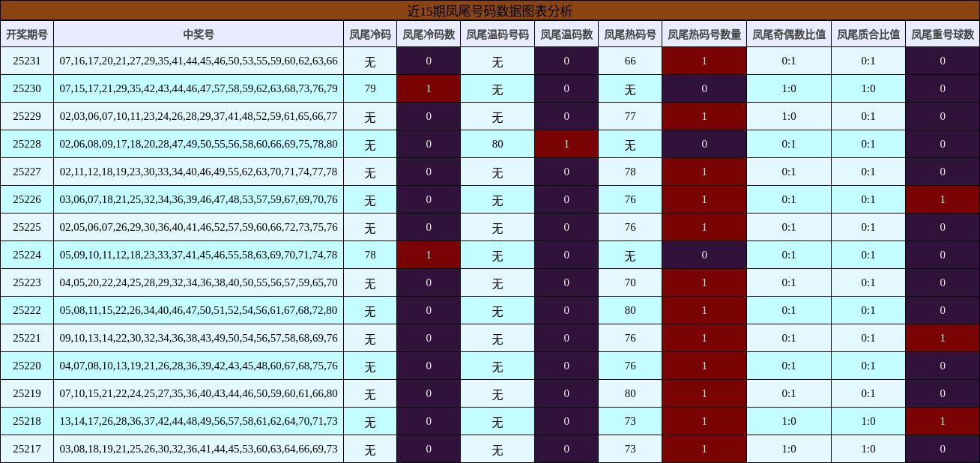980x463 pixels.
Task: Select draw period 25228
Action: pyautogui.click(x=27, y=144)
